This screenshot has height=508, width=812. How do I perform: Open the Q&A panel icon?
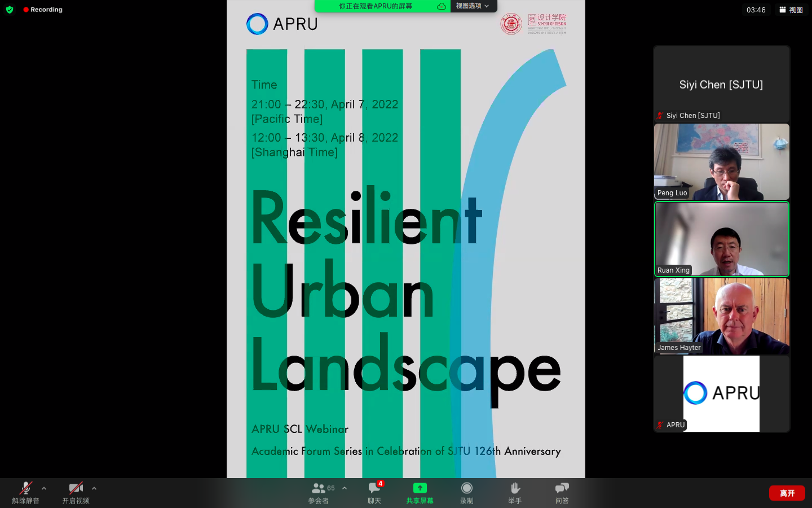(562, 488)
